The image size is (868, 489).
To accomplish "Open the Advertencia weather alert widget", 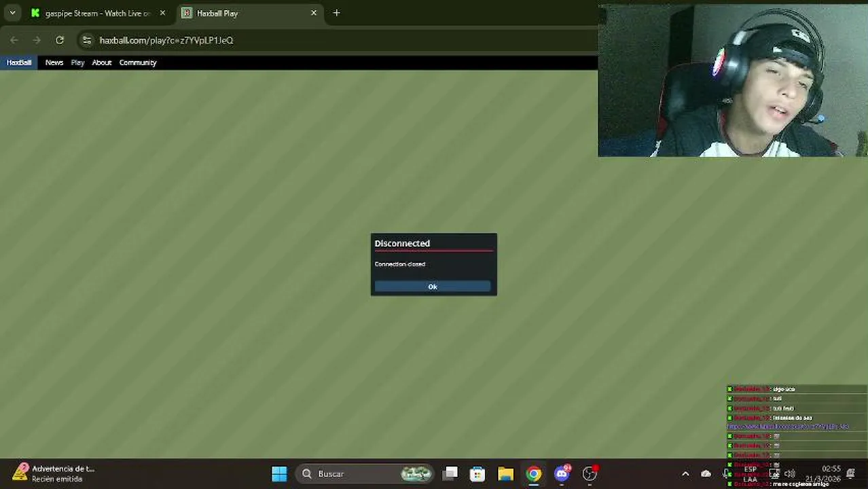I will [x=53, y=473].
